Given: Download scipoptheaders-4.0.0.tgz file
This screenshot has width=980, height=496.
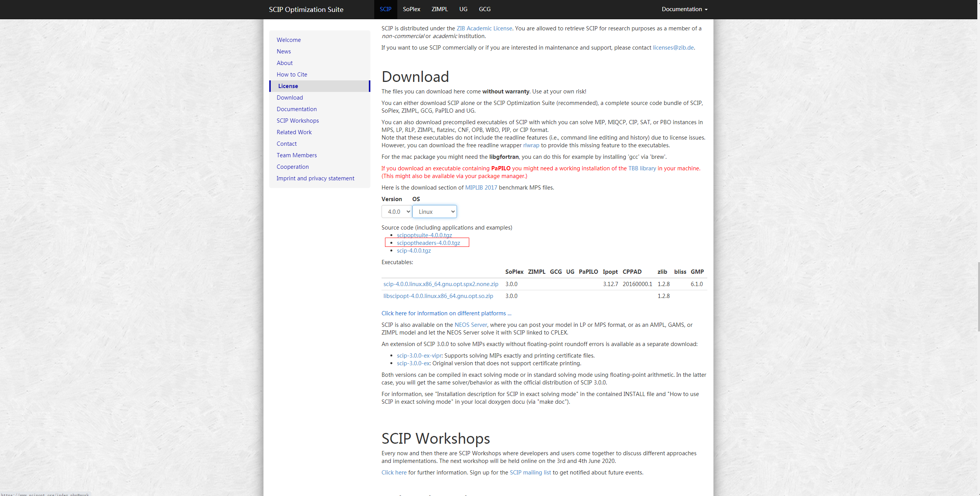Looking at the screenshot, I should 428,243.
